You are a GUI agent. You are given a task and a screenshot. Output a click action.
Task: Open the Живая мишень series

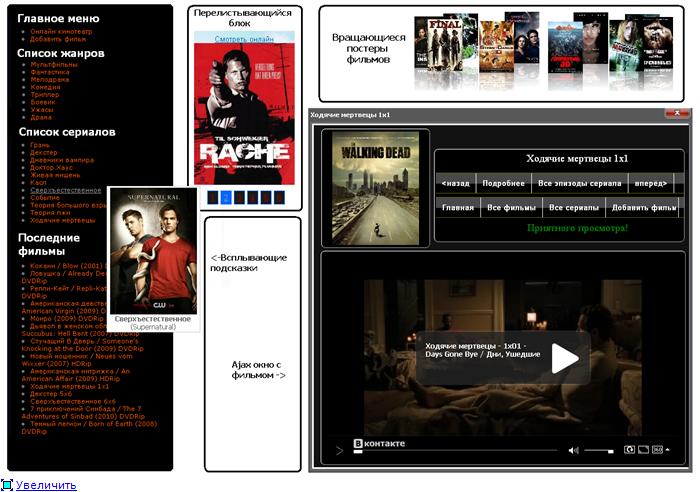[55, 175]
